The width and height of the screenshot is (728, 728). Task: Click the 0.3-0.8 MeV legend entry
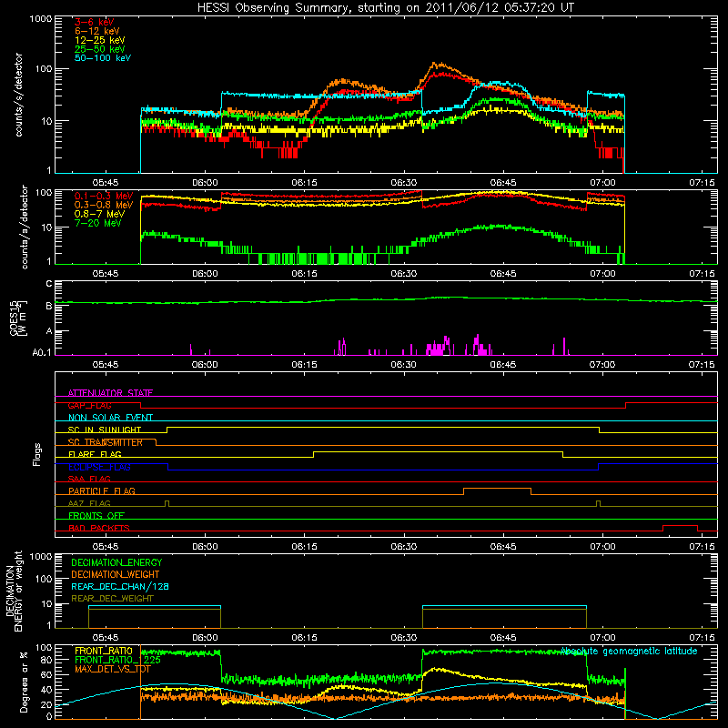click(x=104, y=205)
